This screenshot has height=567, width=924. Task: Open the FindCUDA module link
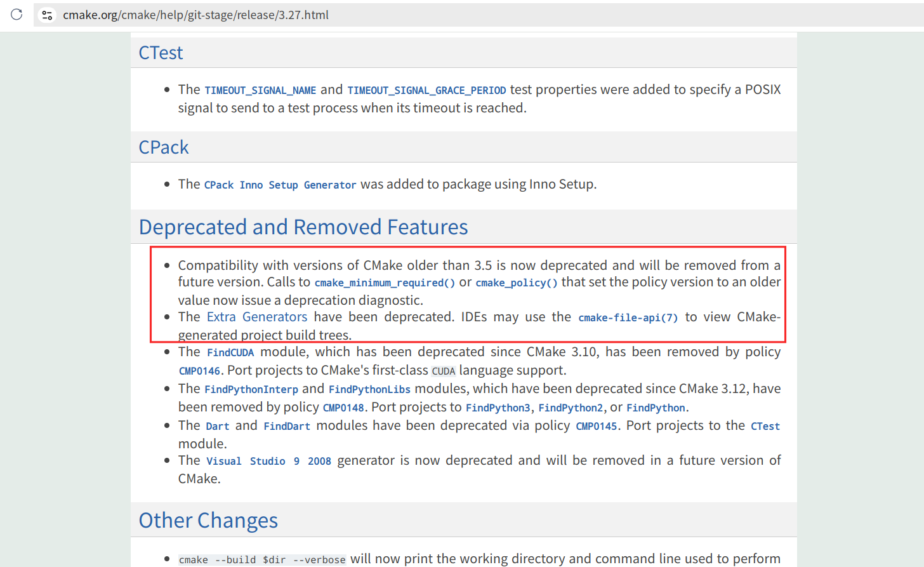coord(230,352)
